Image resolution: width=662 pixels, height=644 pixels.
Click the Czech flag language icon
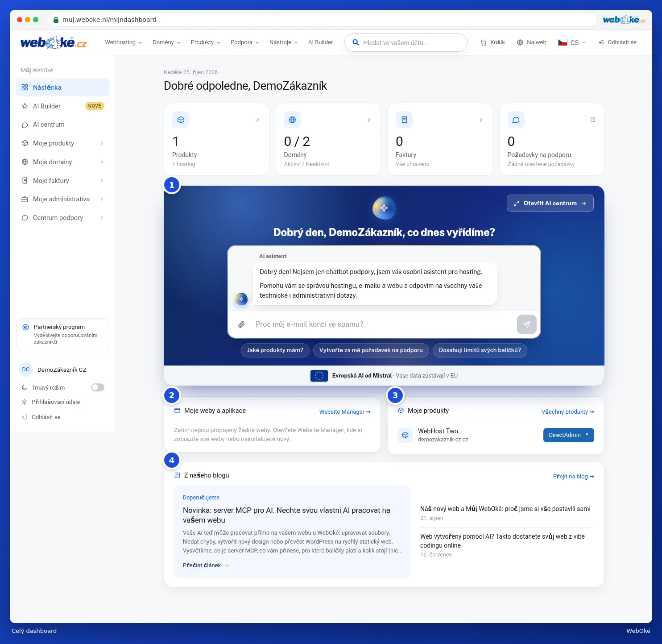click(563, 42)
